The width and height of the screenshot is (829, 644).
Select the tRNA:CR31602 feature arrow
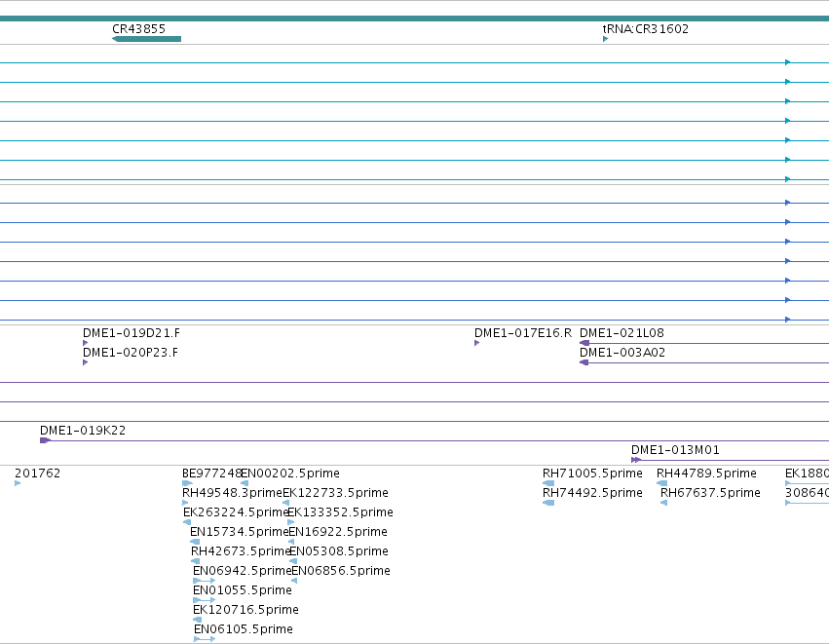pyautogui.click(x=605, y=39)
